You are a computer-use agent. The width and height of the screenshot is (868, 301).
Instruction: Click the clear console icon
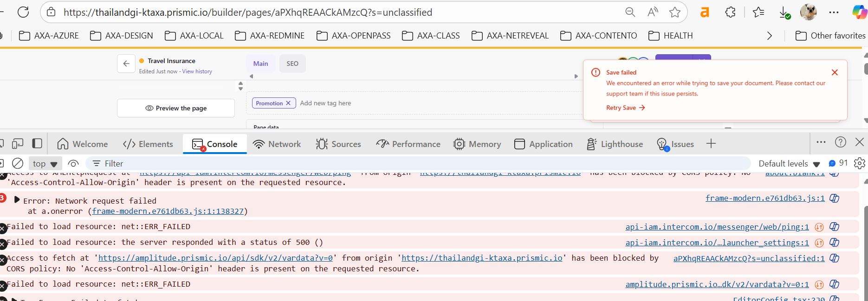tap(18, 163)
